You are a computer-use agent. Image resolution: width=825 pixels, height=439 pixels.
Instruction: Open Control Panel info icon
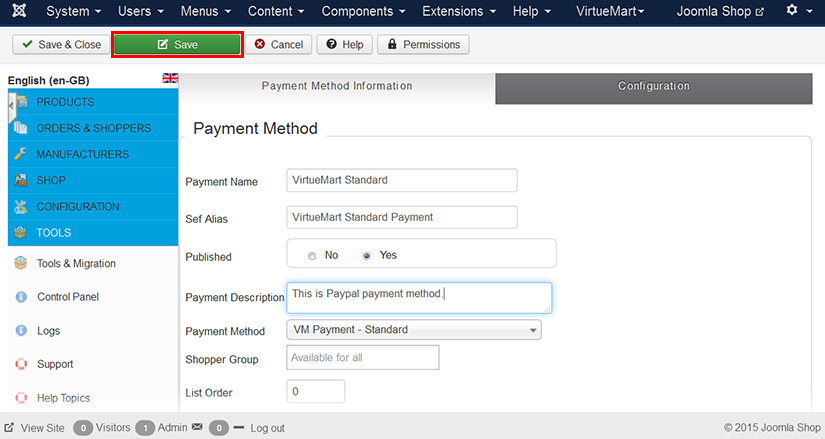click(20, 297)
